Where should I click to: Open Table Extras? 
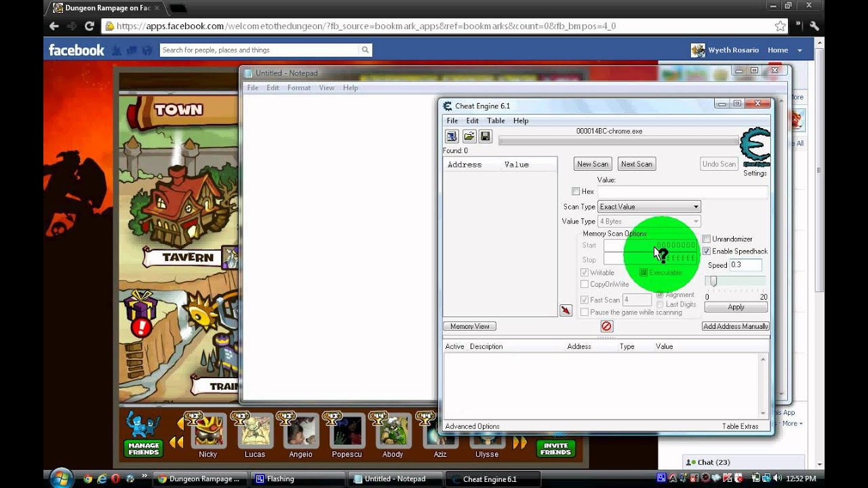coord(741,426)
